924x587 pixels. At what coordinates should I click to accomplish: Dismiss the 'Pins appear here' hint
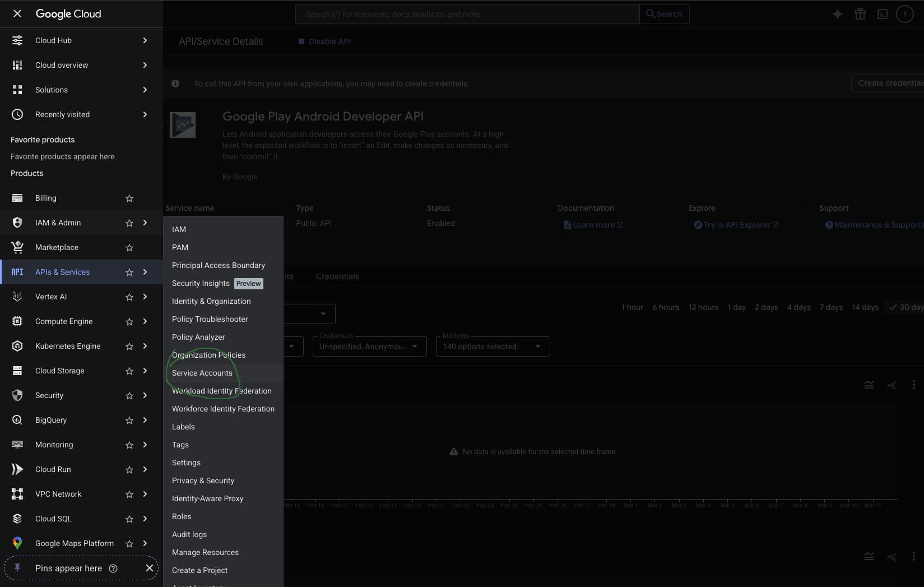pyautogui.click(x=150, y=568)
